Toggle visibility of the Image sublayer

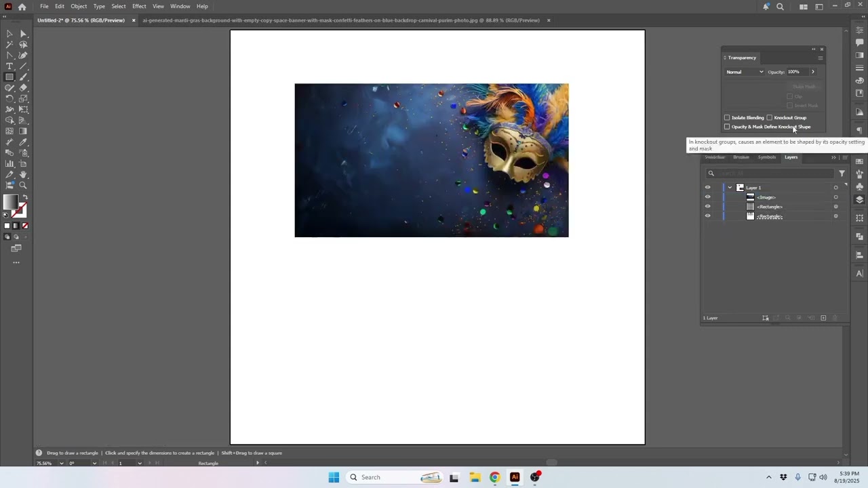pyautogui.click(x=708, y=197)
